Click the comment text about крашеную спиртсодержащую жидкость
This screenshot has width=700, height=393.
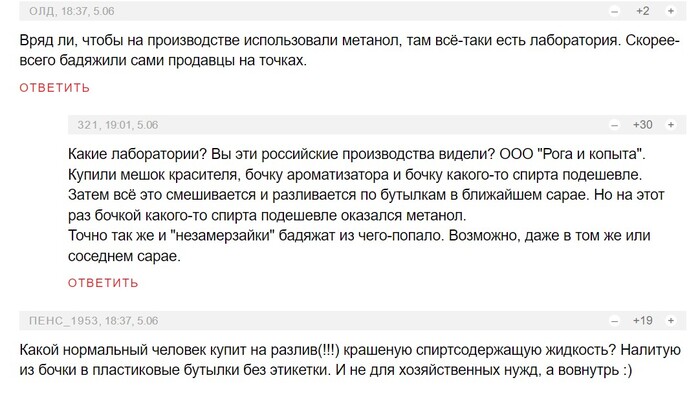tap(350, 360)
